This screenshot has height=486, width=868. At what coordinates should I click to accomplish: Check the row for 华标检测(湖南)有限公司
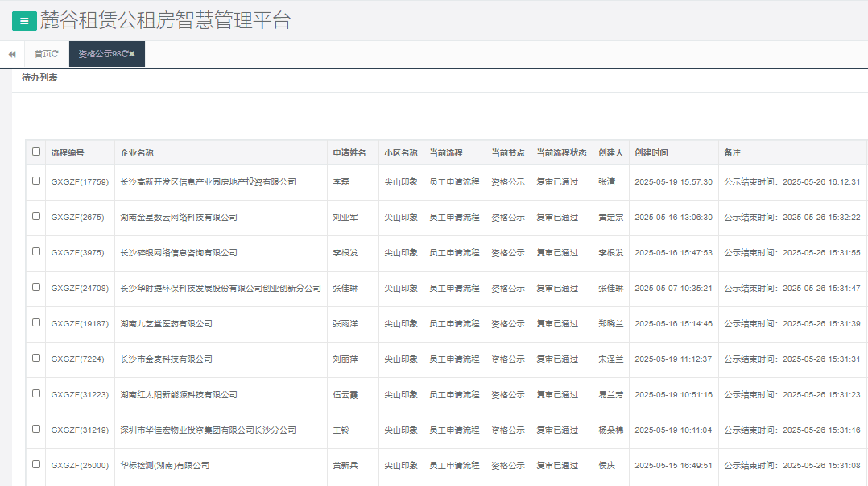pyautogui.click(x=35, y=465)
